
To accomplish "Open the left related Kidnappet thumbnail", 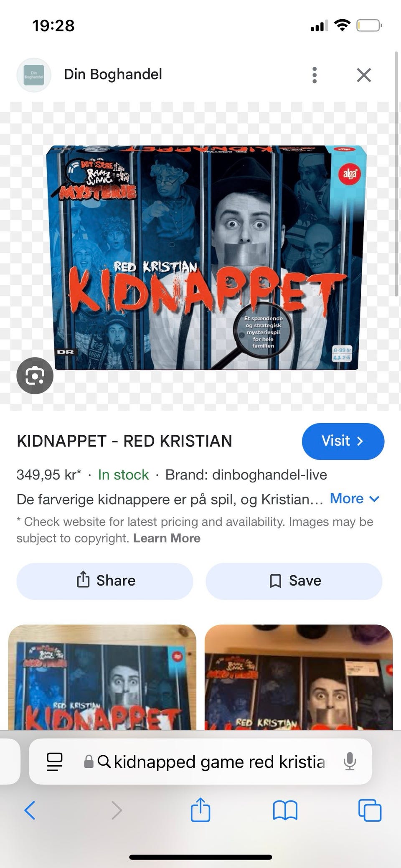I will point(102,677).
